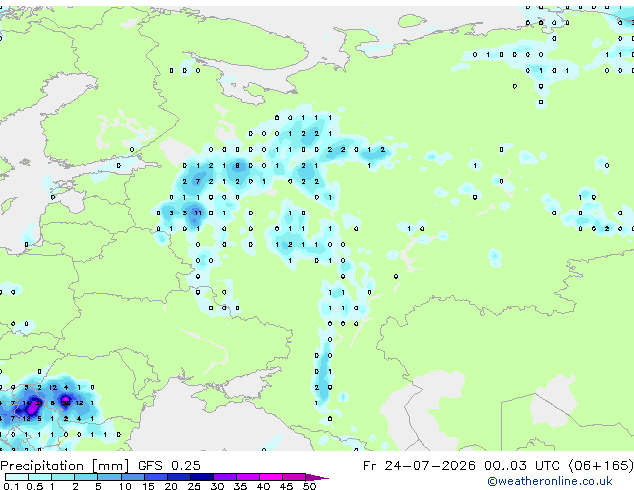Click the '8' precipitation value on map
This screenshot has height=490, width=634.
(x=237, y=165)
